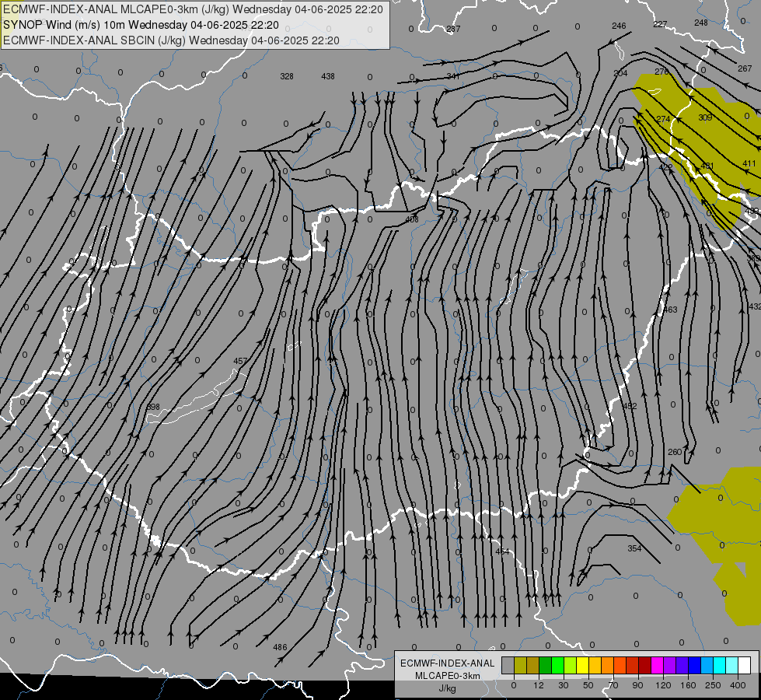This screenshot has width=761, height=700.
Task: Click the ECMWF-INDEX-ANAL MLCAPE0-3km title line
Action: (x=193, y=9)
